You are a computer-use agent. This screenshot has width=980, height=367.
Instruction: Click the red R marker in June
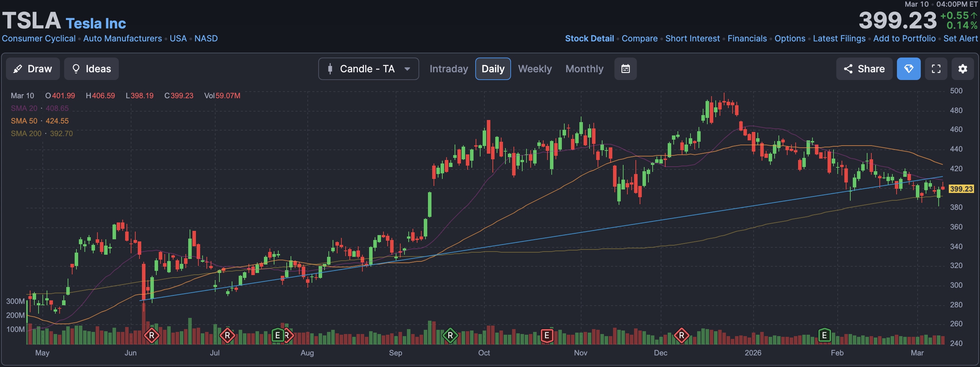(x=151, y=335)
